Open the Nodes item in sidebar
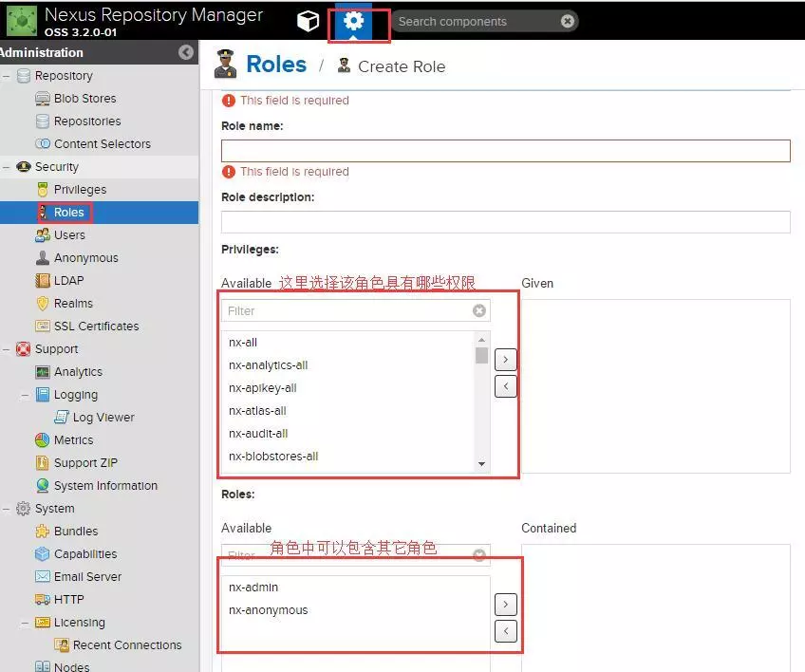Viewport: 805px width, 672px height. [x=99, y=666]
